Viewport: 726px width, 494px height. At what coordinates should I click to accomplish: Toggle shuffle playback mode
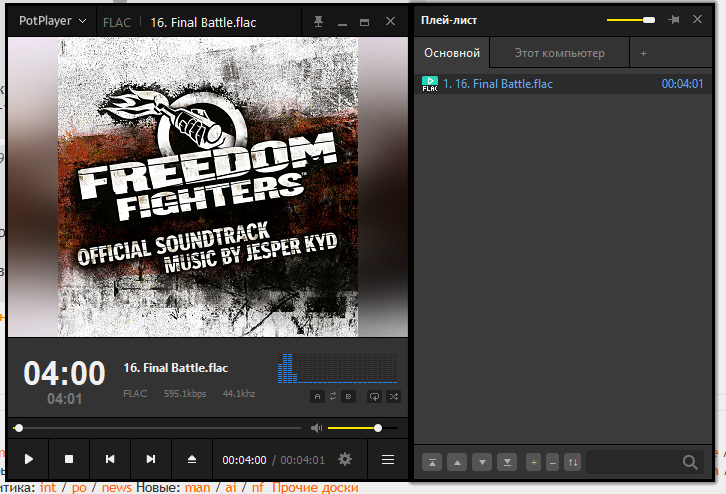tap(394, 396)
